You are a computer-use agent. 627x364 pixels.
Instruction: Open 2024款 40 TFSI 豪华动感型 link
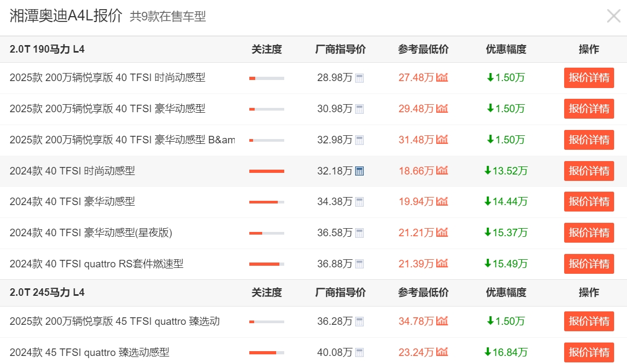[x=73, y=202]
